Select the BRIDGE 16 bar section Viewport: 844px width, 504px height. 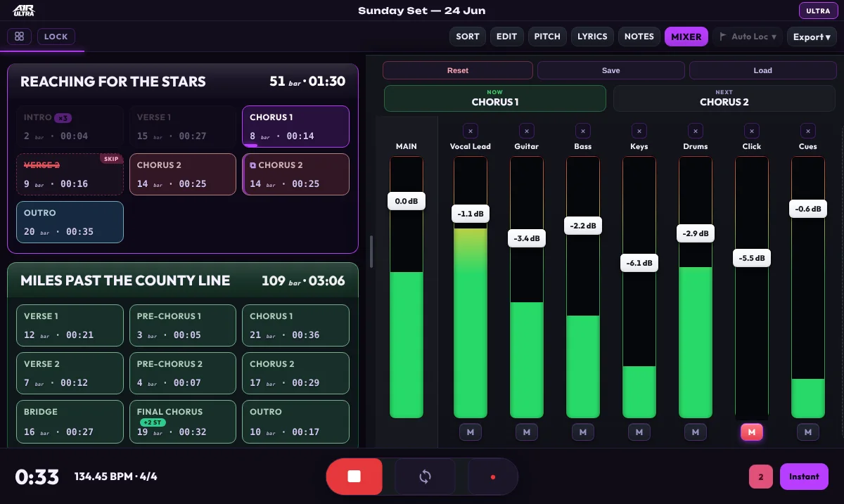coord(70,421)
